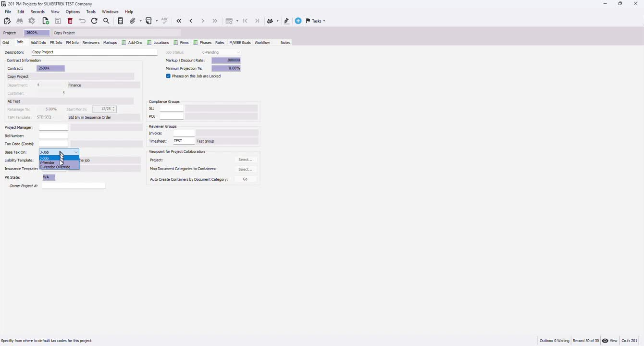Open the File menu

tap(8, 12)
